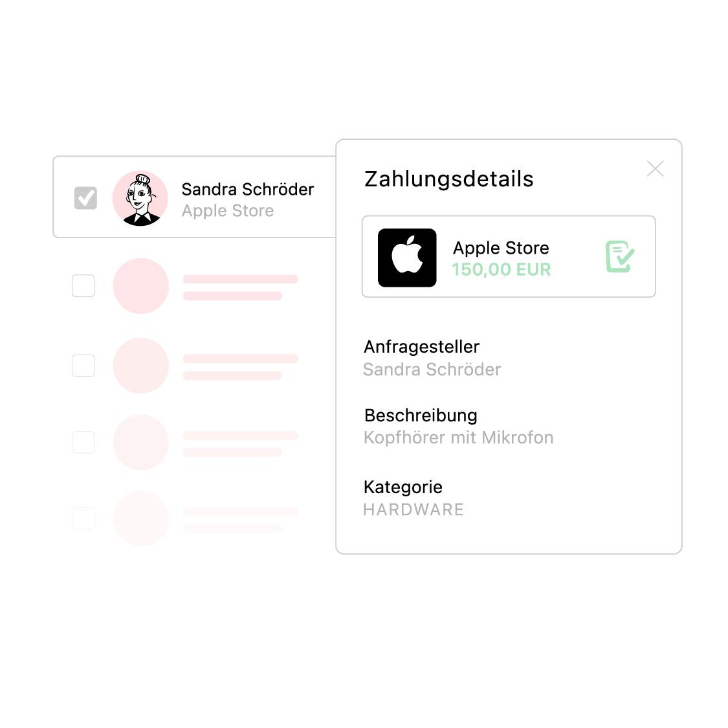Click Sandra Schröder's avatar picture
The height and width of the screenshot is (728, 728).
click(140, 198)
